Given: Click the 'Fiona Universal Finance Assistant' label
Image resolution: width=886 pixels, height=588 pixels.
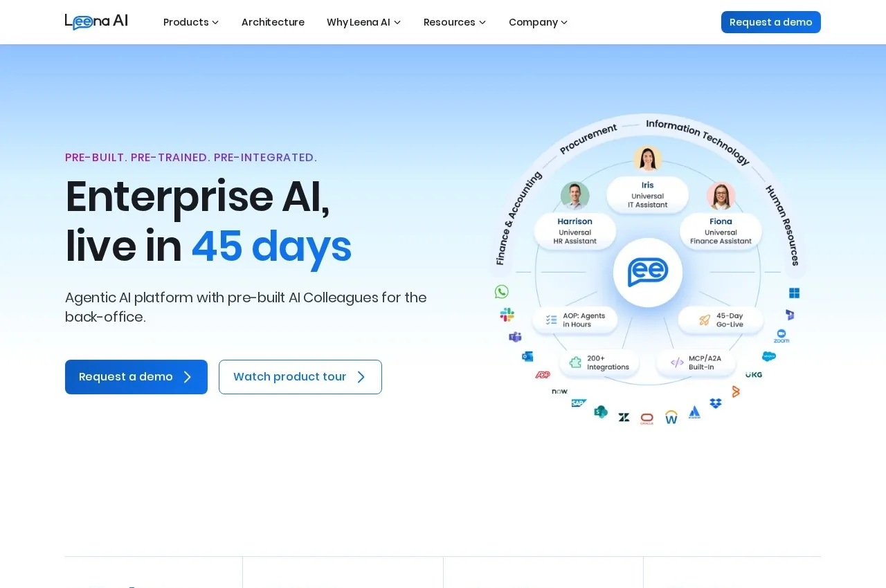Looking at the screenshot, I should pyautogui.click(x=721, y=231).
